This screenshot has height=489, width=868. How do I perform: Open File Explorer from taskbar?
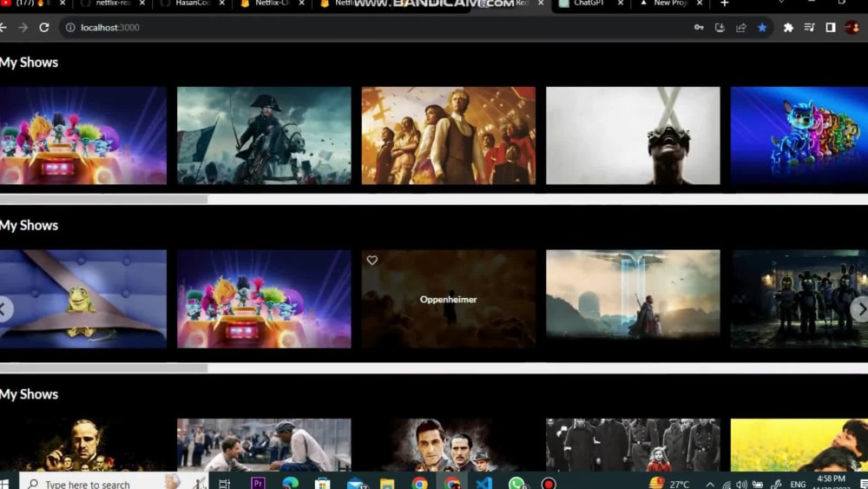click(x=387, y=484)
